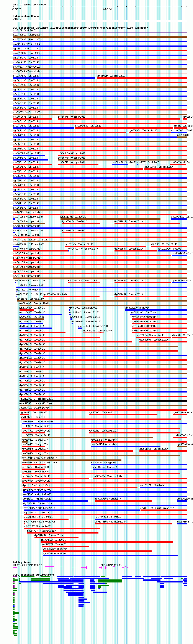
Task: Click the chr1:147296071..147485725 coordinate label
Action: click(29, 5)
